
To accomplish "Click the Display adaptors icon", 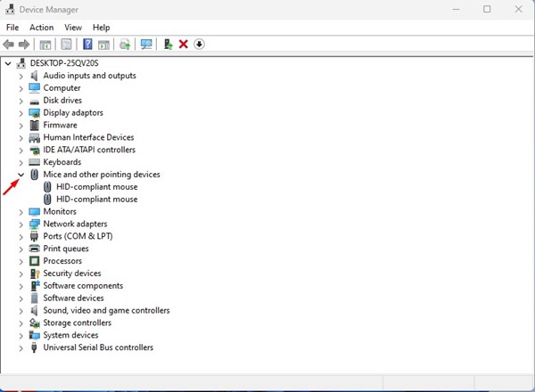I will click(x=34, y=113).
